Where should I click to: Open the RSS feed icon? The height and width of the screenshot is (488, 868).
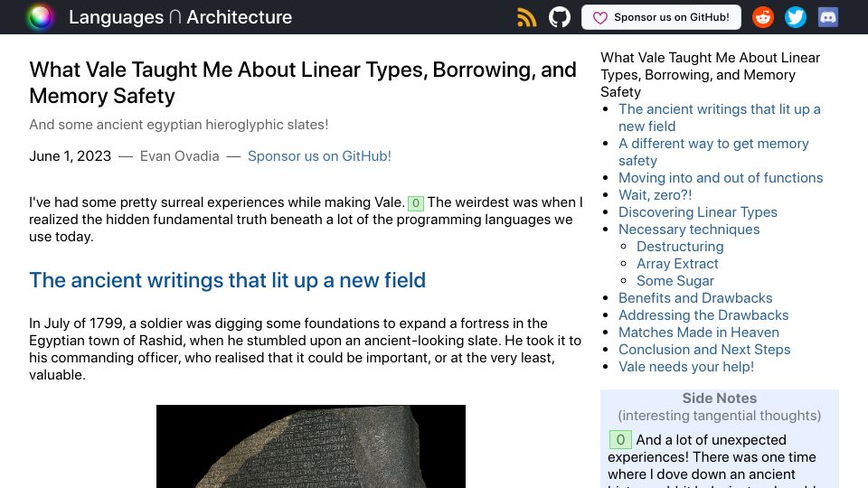(x=526, y=17)
